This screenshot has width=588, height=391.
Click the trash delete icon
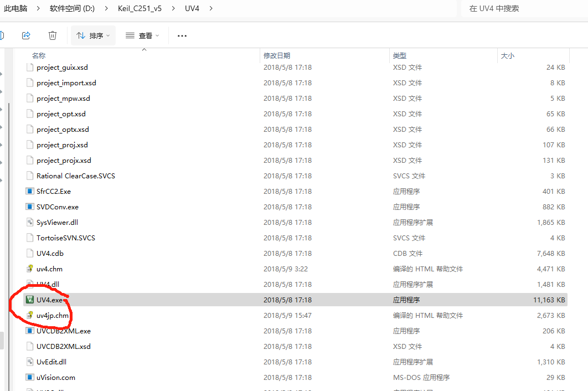coord(53,35)
